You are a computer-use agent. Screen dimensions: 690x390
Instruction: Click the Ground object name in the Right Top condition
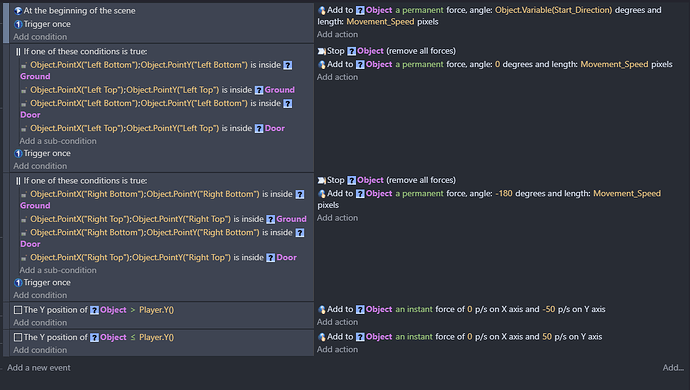291,219
